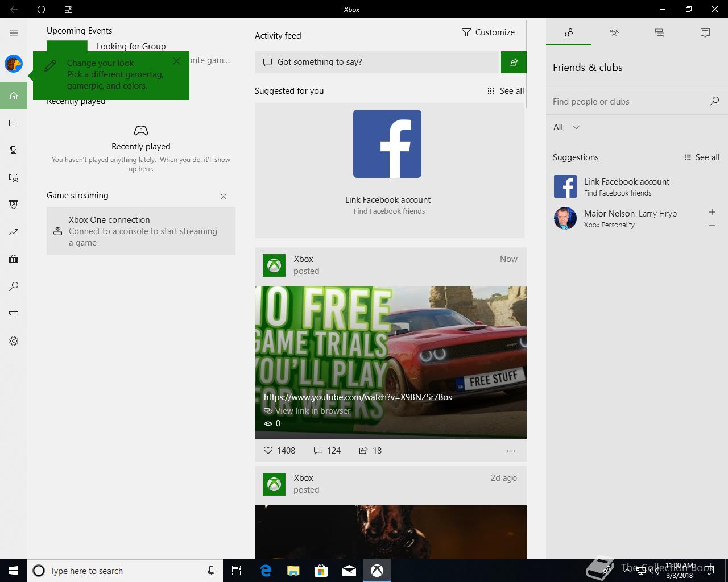Open Settings gear in sidebar
728x582 pixels.
pos(14,341)
